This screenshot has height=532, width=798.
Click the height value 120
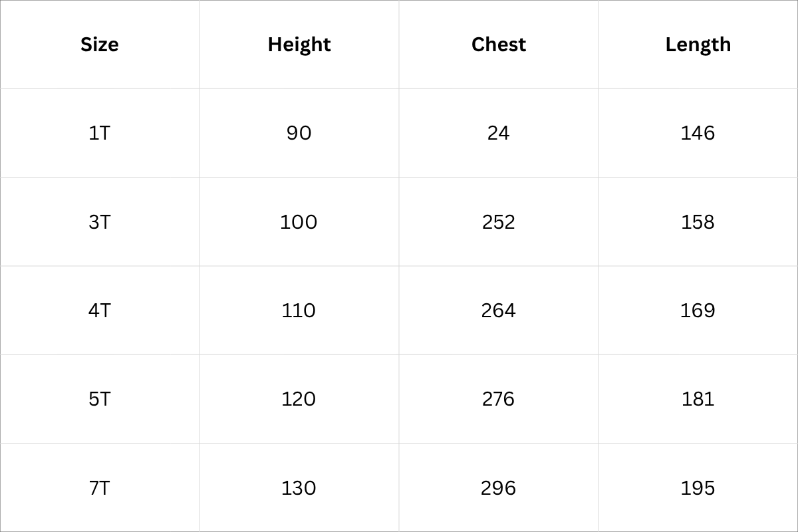point(299,399)
